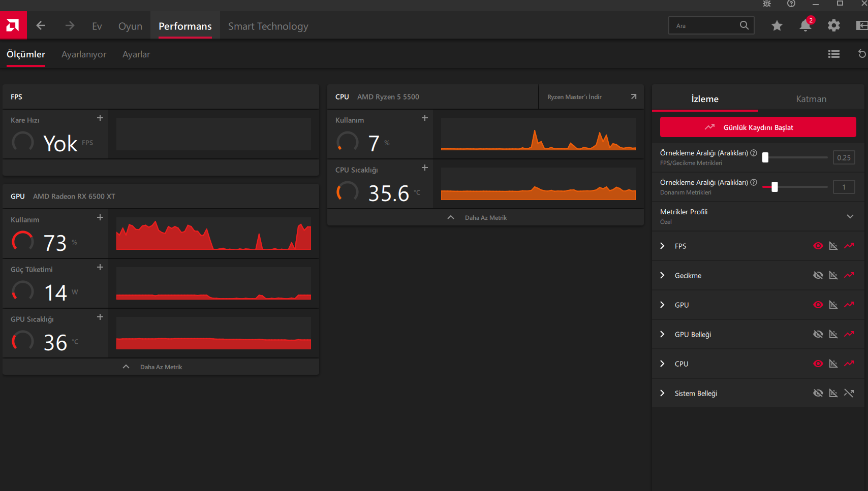Click the reset metrics icon

tap(862, 54)
